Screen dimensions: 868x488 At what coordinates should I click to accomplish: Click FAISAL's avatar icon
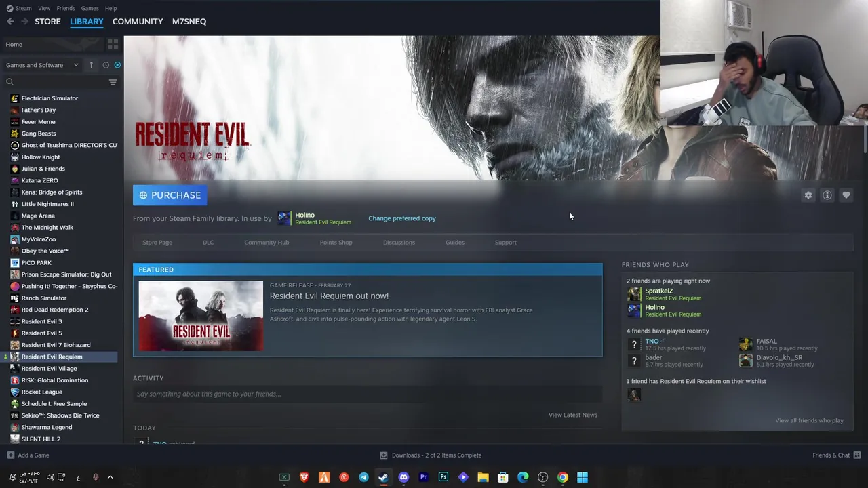(745, 344)
